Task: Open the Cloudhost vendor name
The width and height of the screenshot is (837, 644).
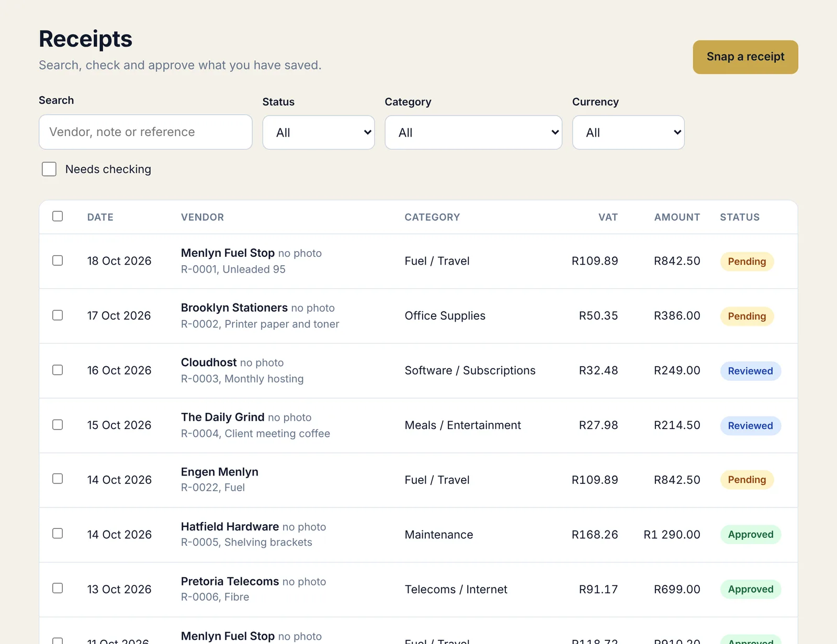Action: coord(209,363)
